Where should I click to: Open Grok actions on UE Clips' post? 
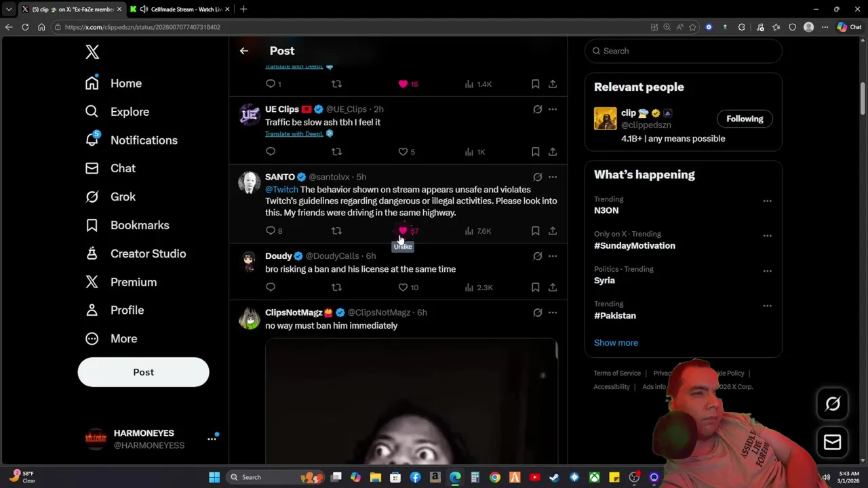[x=537, y=109]
